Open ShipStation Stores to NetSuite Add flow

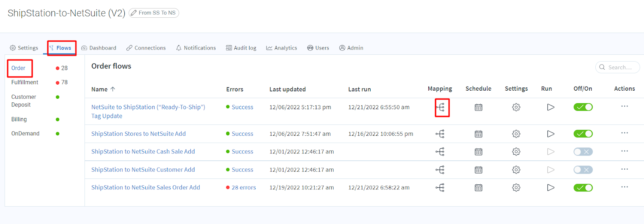pos(138,134)
